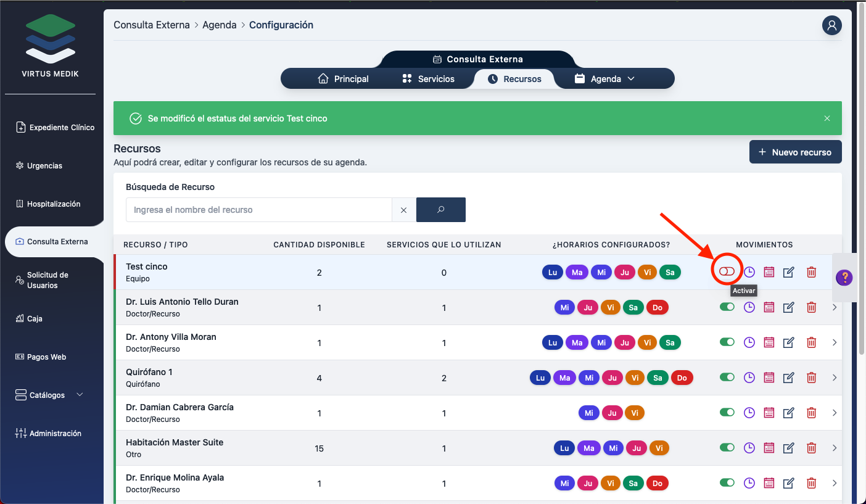Open the Agenda tab dropdown
This screenshot has width=866, height=504.
604,79
